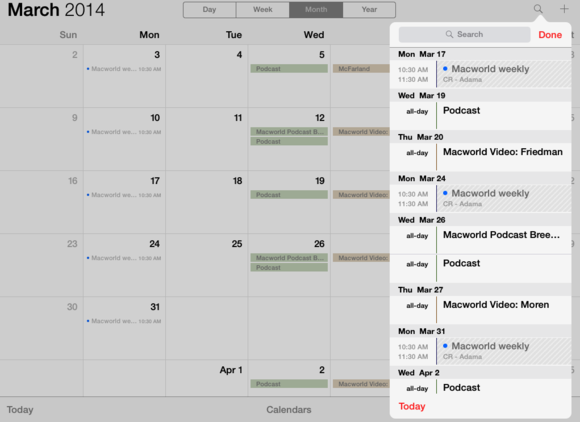This screenshot has height=422, width=580.
Task: Open Macworld weekly event on March 10
Action: 124,132
